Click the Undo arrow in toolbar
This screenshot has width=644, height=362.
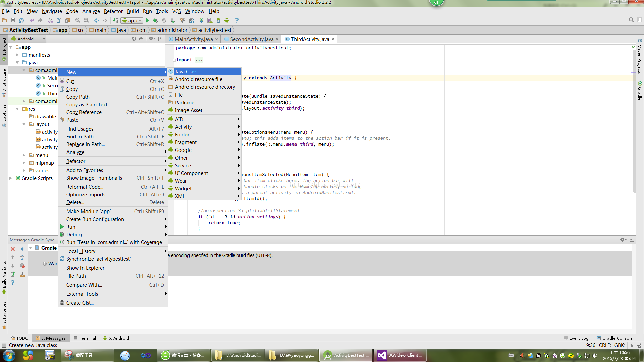tap(32, 20)
